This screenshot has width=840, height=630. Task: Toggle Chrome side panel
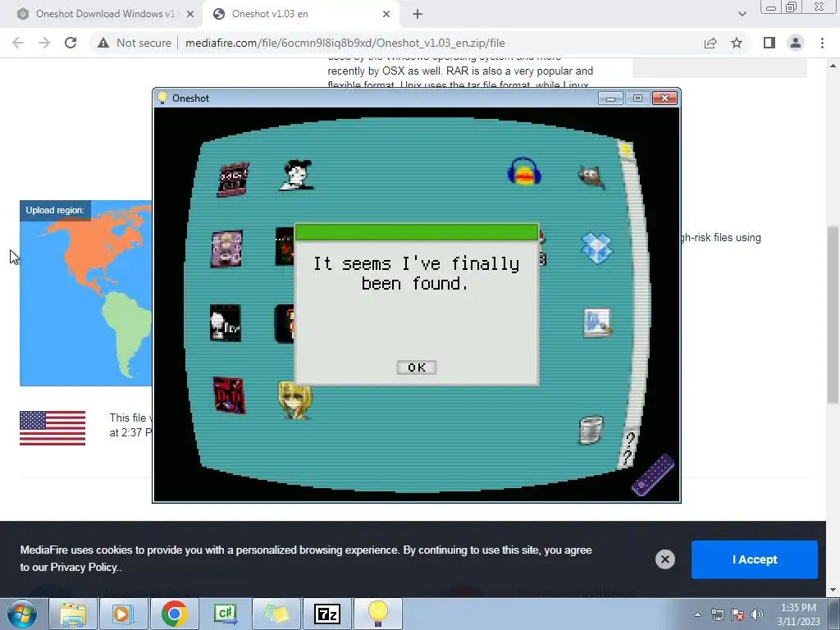coord(769,43)
